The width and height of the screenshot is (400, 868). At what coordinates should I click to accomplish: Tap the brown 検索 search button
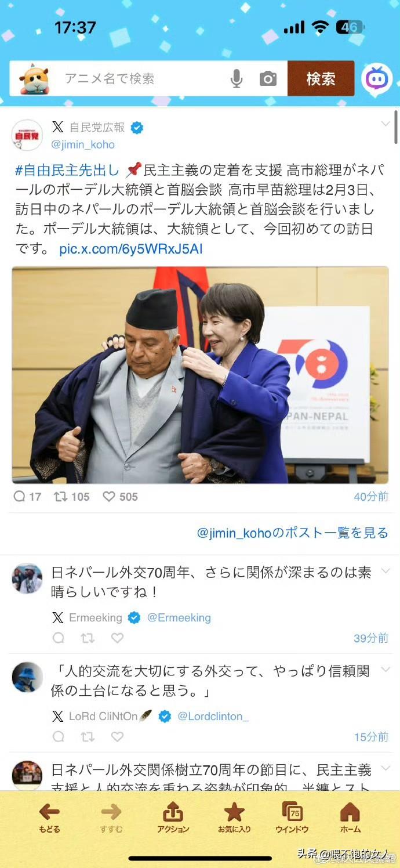[x=321, y=78]
